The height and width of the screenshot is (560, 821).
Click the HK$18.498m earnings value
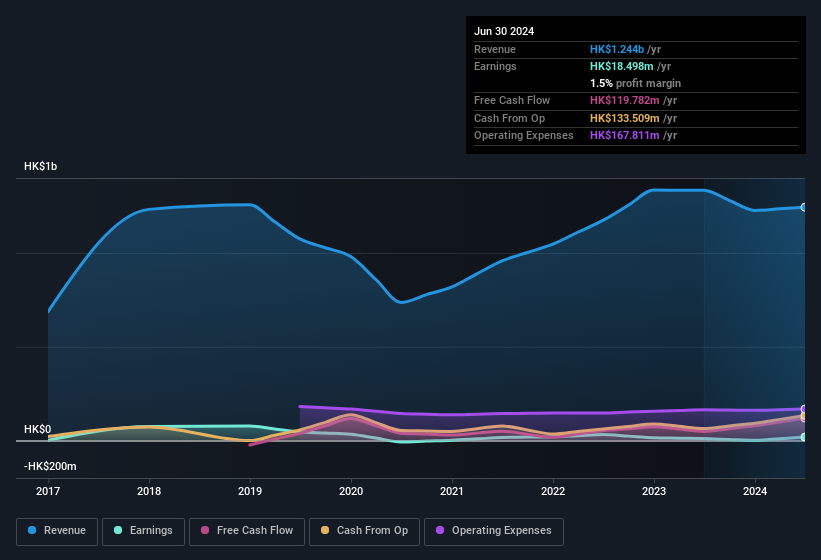tap(622, 66)
